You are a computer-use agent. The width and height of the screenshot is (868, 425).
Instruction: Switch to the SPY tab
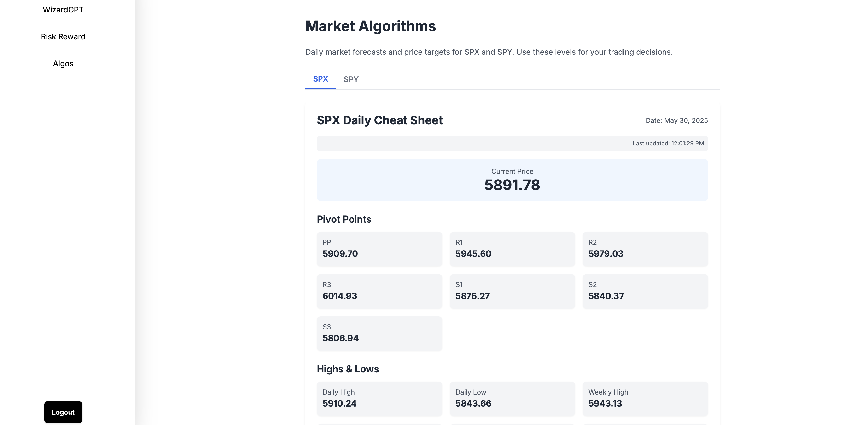click(x=351, y=79)
